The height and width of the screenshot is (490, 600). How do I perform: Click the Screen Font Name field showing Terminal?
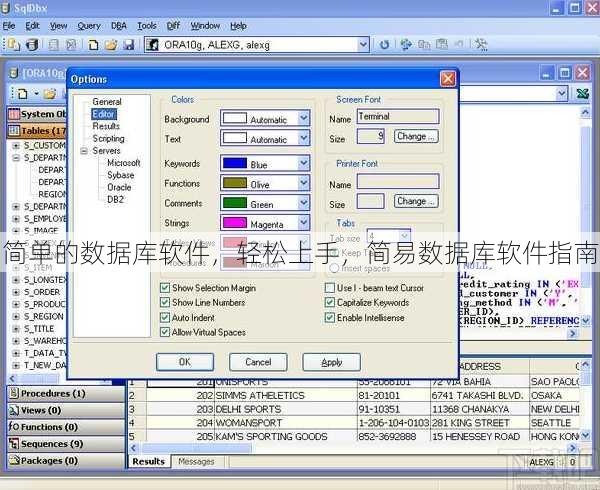398,116
